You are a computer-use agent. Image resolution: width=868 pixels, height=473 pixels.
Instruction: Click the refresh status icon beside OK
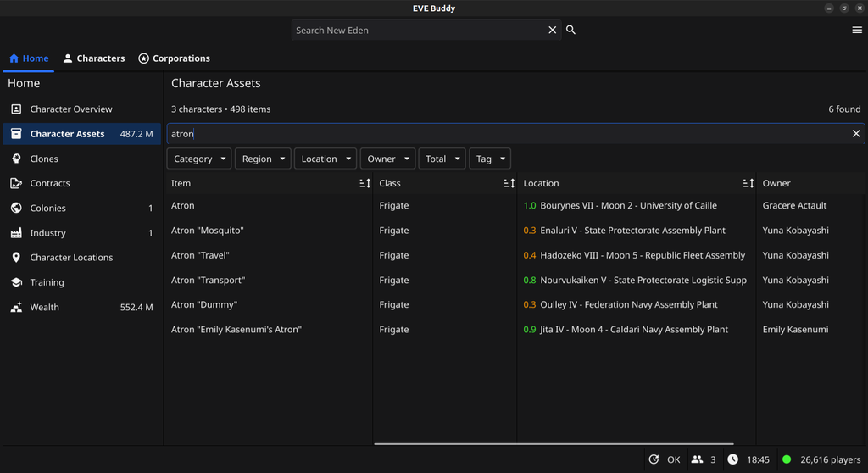654,459
